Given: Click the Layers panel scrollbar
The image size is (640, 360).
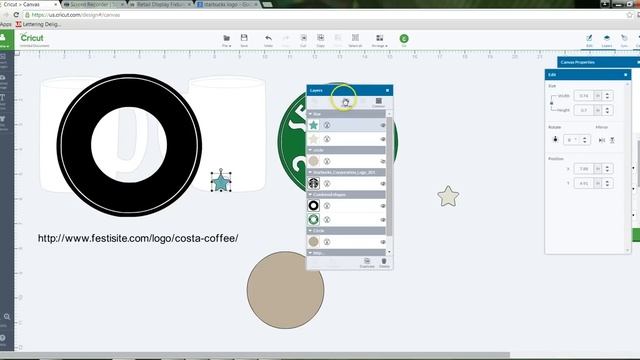Looking at the screenshot, I should [389, 176].
